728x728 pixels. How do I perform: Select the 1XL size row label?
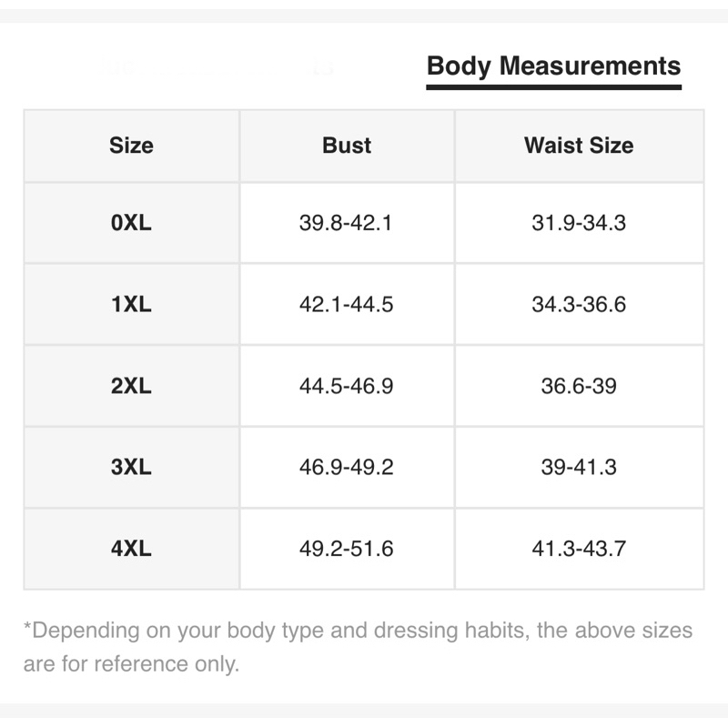coord(131,305)
